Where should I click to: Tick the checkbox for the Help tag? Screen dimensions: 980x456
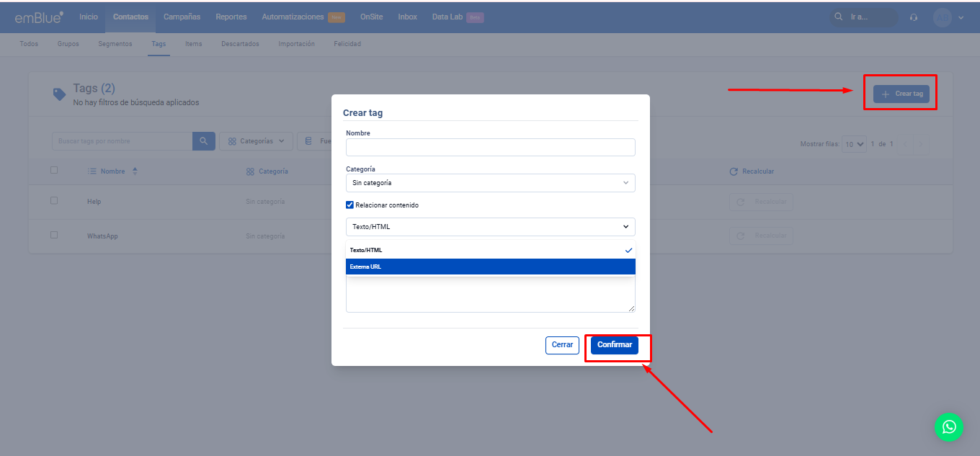54,201
